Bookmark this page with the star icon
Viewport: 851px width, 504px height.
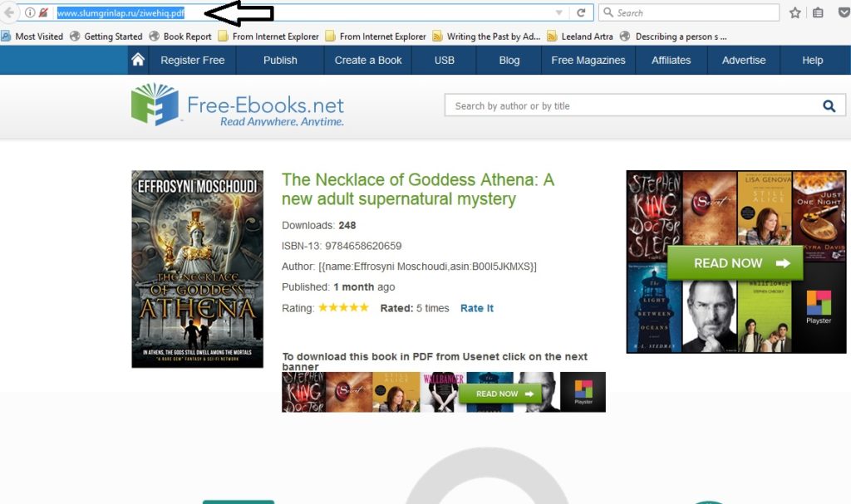[795, 12]
